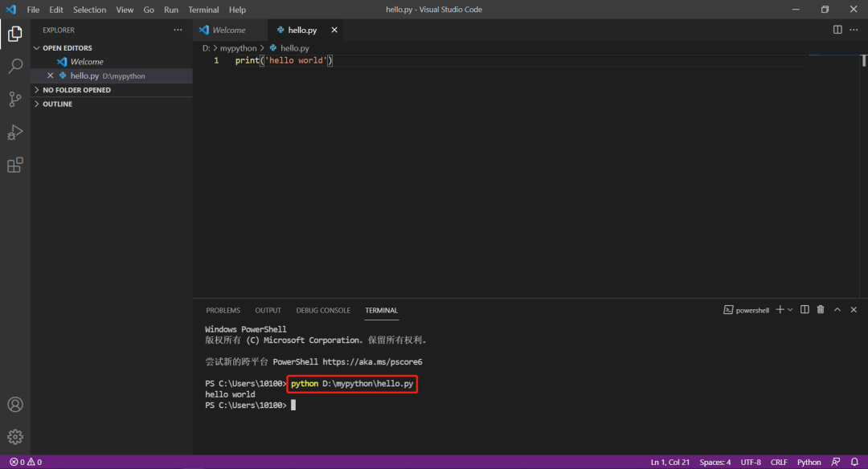This screenshot has height=469, width=868.
Task: Open notifications bell in status bar
Action: (854, 462)
